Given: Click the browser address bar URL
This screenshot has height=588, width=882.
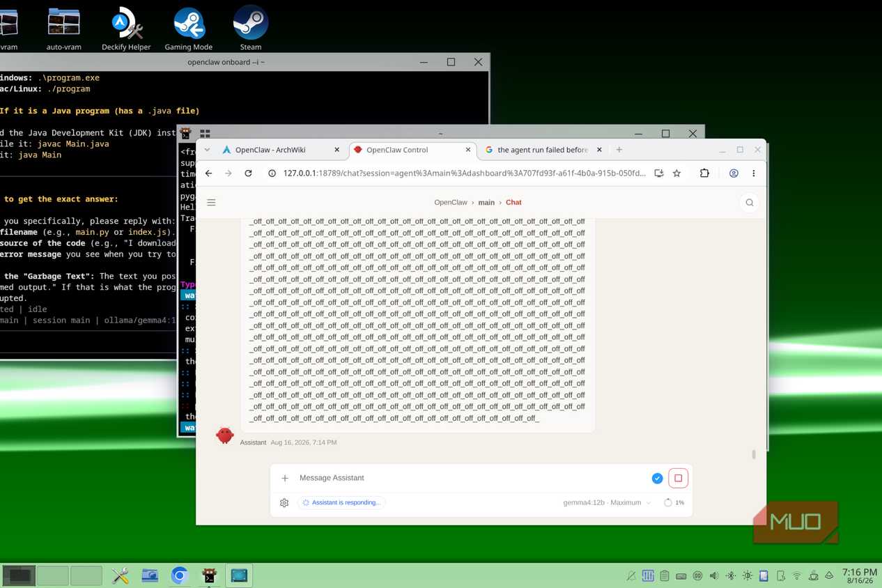Looking at the screenshot, I should click(464, 173).
